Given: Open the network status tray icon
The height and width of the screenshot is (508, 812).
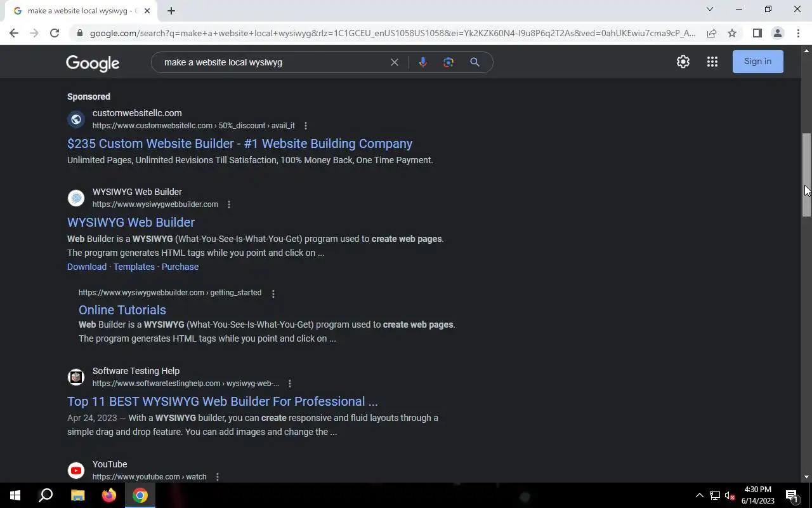Looking at the screenshot, I should click(x=714, y=495).
